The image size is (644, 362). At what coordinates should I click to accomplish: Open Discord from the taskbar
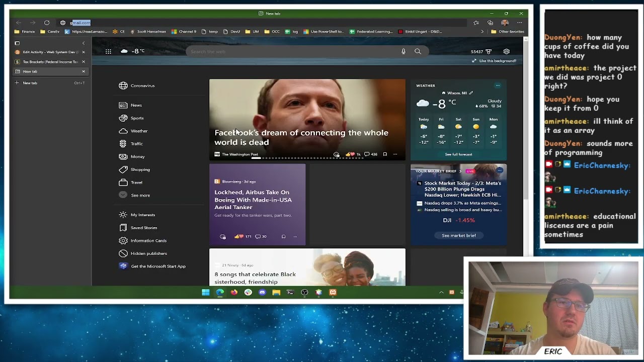[x=262, y=292]
